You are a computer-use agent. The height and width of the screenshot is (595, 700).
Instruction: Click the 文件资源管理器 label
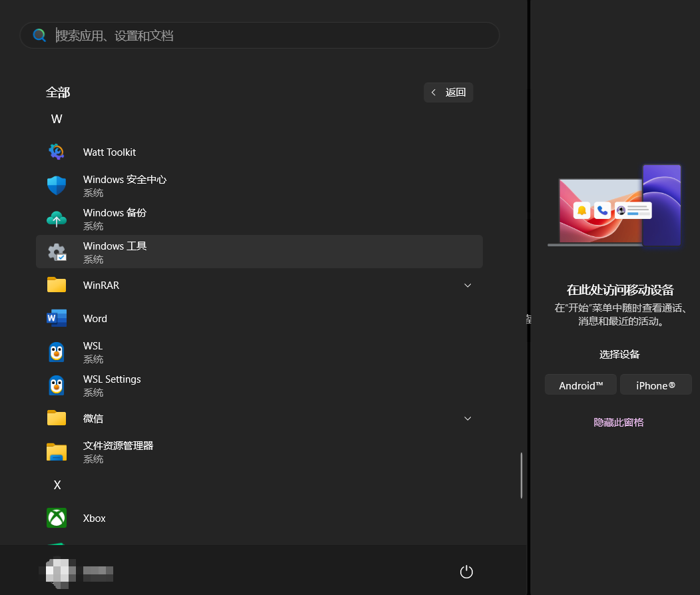(x=119, y=445)
